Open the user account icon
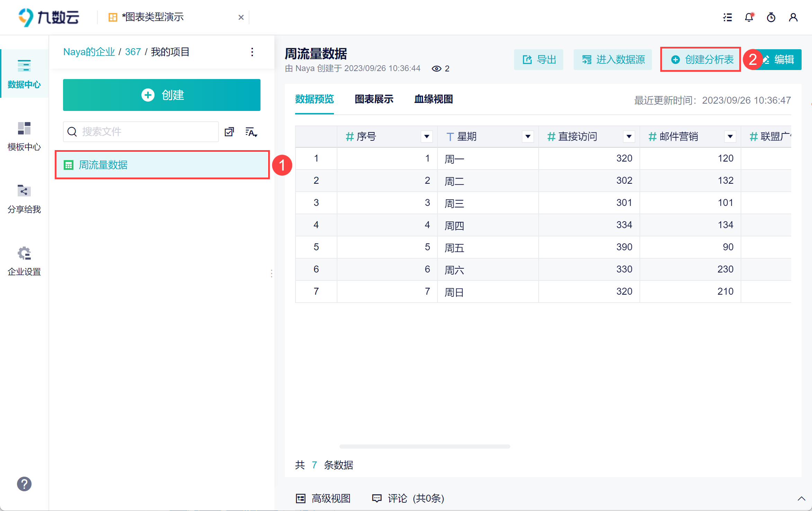The height and width of the screenshot is (511, 812). point(793,17)
